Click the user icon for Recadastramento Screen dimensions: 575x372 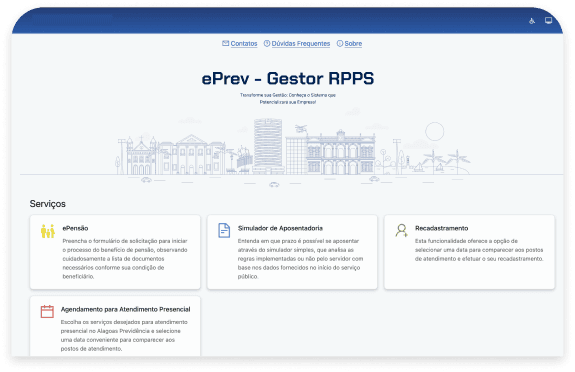tap(402, 230)
